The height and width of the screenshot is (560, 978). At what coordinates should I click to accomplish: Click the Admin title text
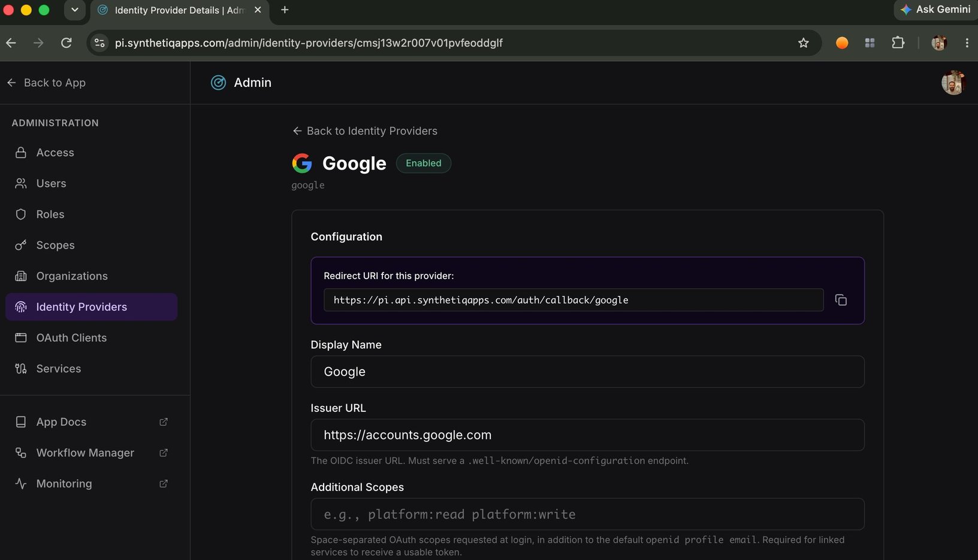click(252, 83)
